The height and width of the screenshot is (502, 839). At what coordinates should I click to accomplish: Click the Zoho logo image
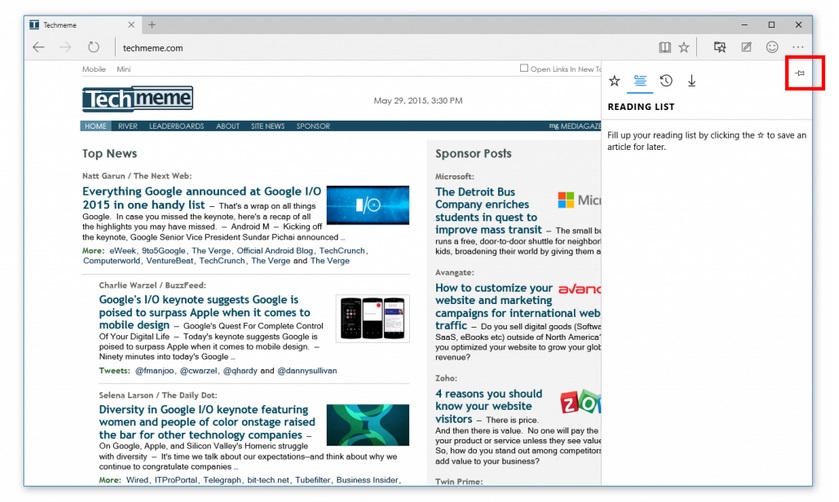581,402
